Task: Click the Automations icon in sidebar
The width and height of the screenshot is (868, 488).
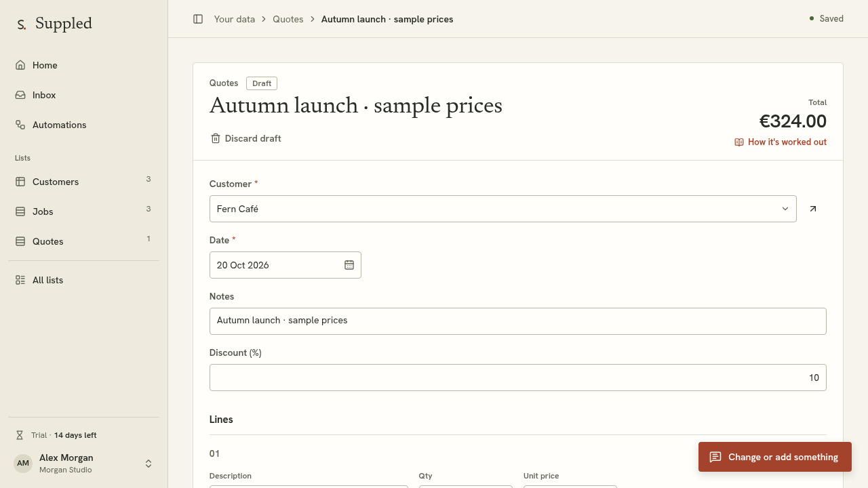Action: click(20, 125)
